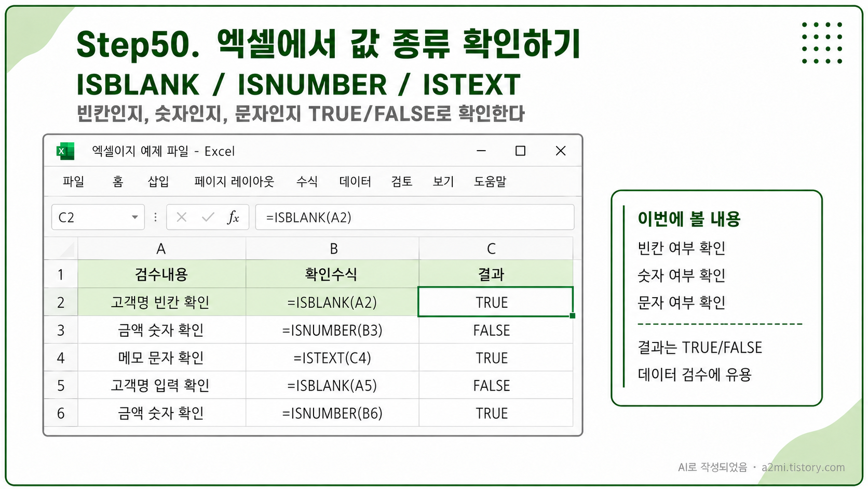
Task: Select cell C6 showing TRUE
Action: click(496, 413)
